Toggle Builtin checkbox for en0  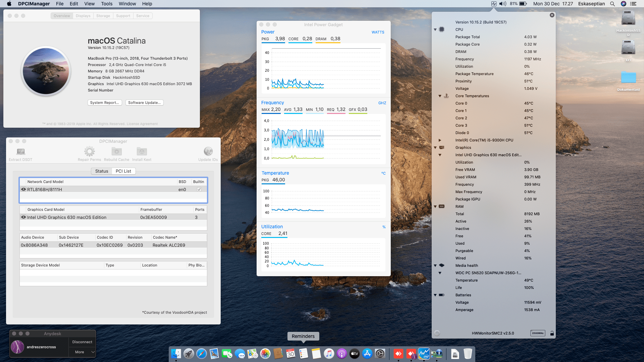199,189
